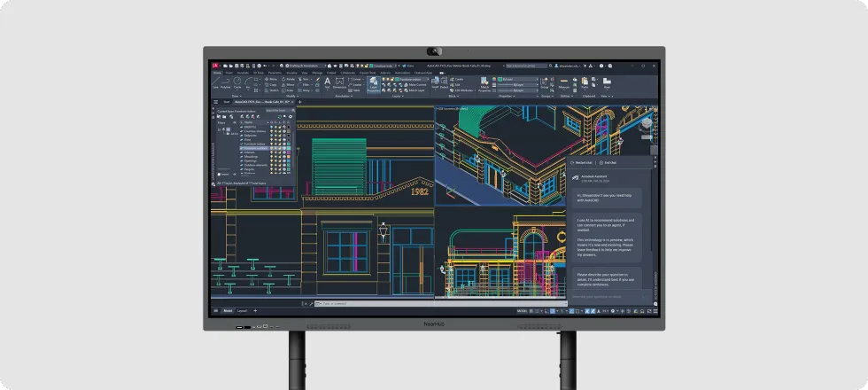Activate the Mirror command
This screenshot has width=868, height=390.
(289, 85)
